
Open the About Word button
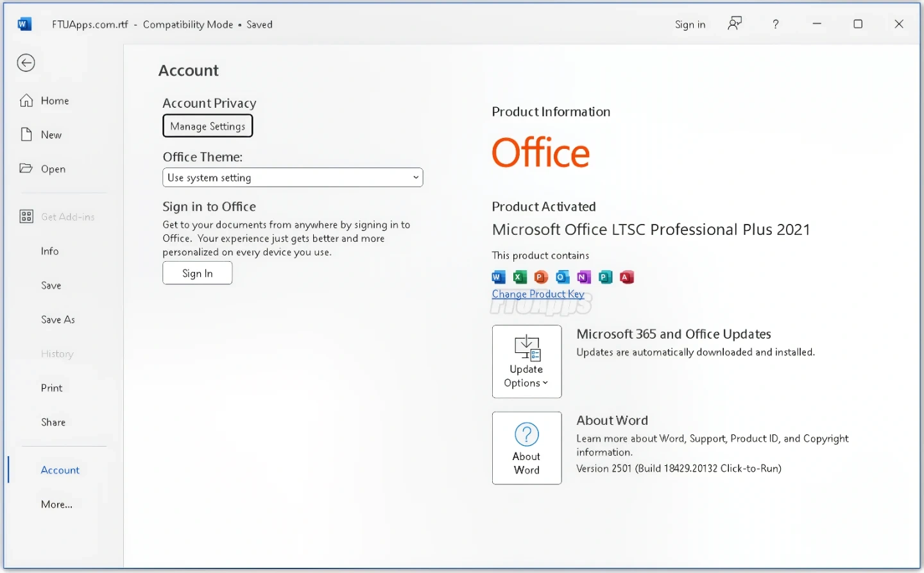coord(527,448)
